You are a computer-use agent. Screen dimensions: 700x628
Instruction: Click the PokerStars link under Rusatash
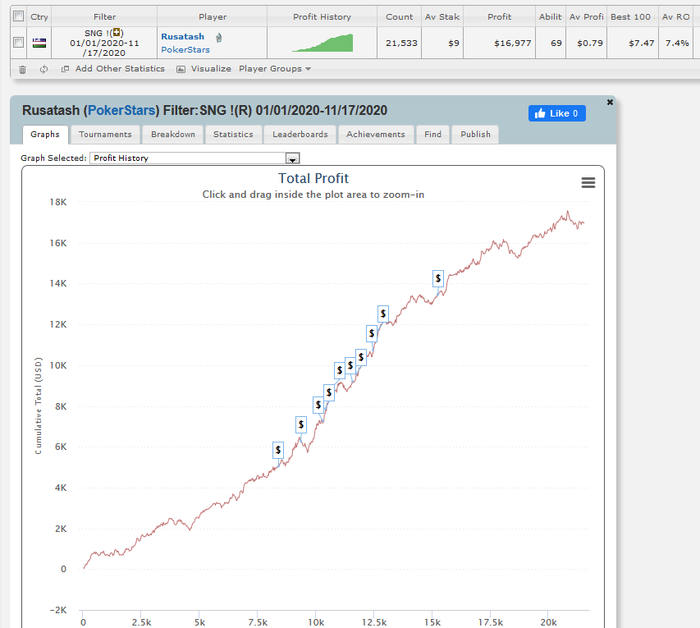(x=185, y=50)
